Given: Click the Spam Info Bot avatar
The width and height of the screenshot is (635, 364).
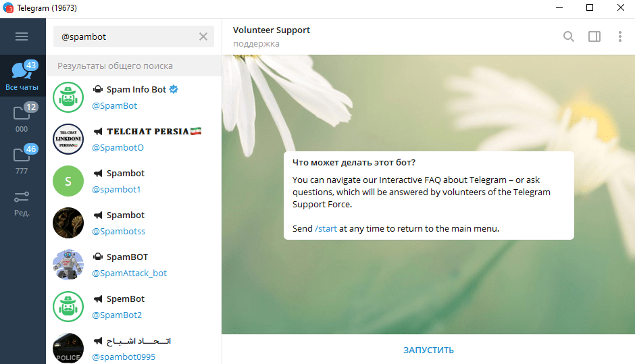Looking at the screenshot, I should click(x=68, y=97).
